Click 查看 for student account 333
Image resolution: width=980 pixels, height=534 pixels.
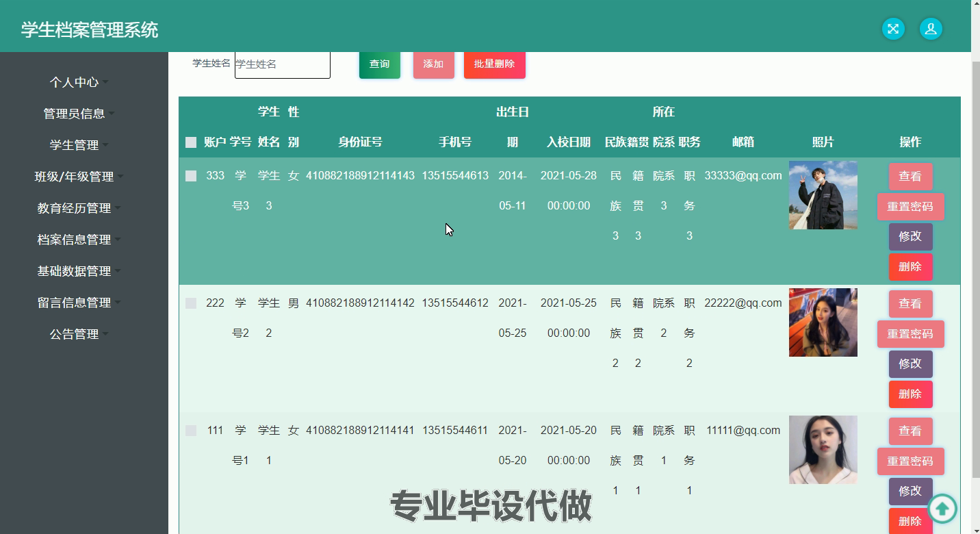[910, 177]
